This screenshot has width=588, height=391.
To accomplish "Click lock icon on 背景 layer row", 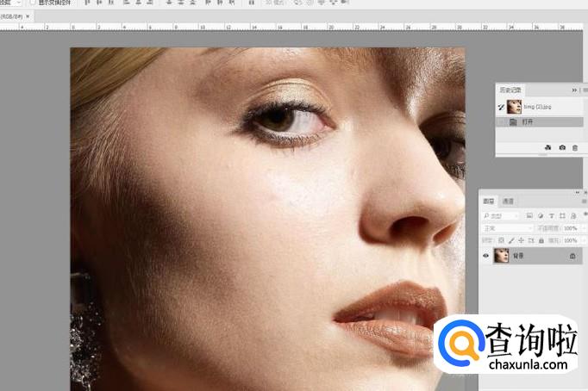I will pyautogui.click(x=572, y=256).
